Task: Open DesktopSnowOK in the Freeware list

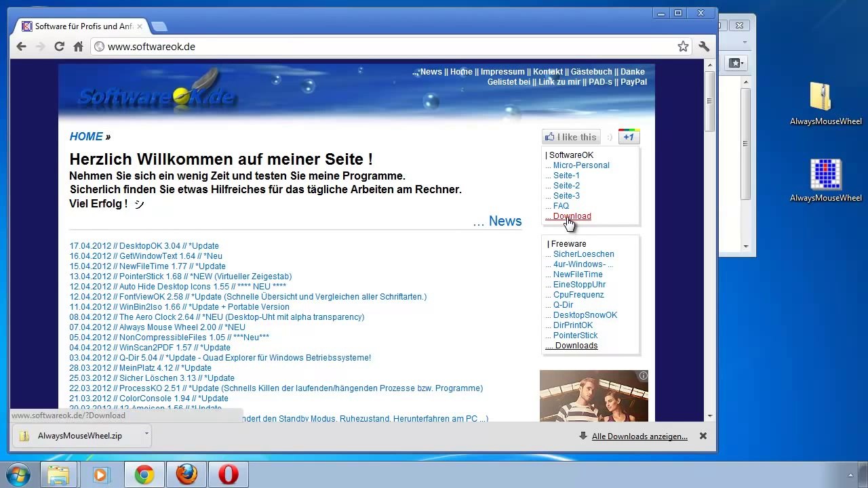Action: tap(585, 315)
